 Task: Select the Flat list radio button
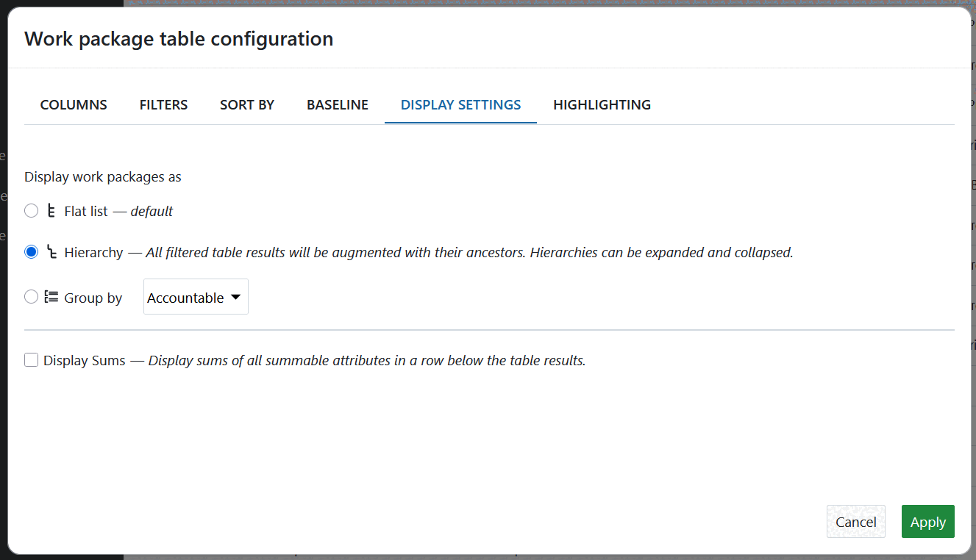pyautogui.click(x=31, y=211)
